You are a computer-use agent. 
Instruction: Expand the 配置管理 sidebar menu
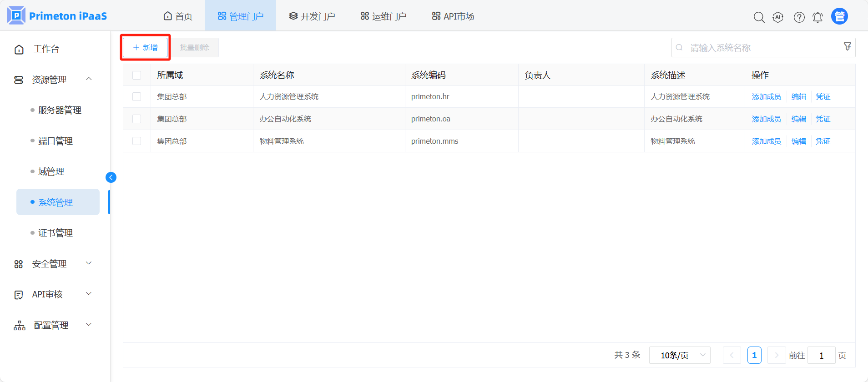click(x=54, y=325)
